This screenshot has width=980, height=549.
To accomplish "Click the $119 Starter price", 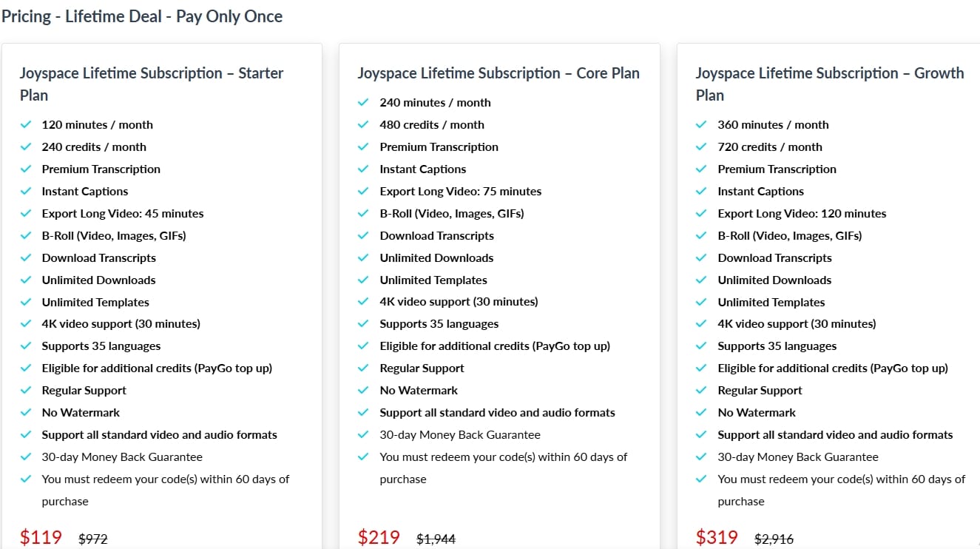I will (41, 537).
